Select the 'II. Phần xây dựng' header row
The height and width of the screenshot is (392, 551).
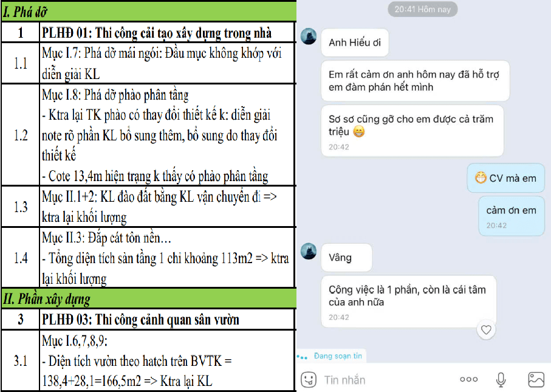[x=149, y=299]
